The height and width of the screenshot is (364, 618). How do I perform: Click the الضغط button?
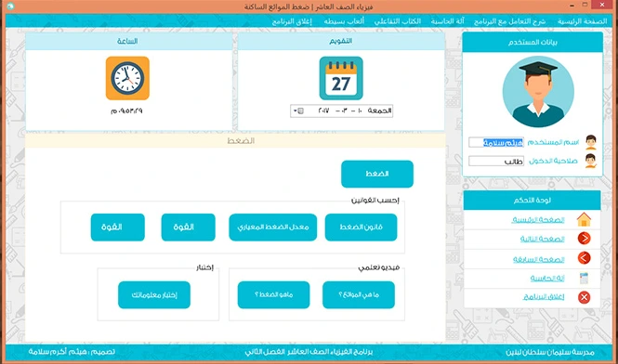(377, 174)
